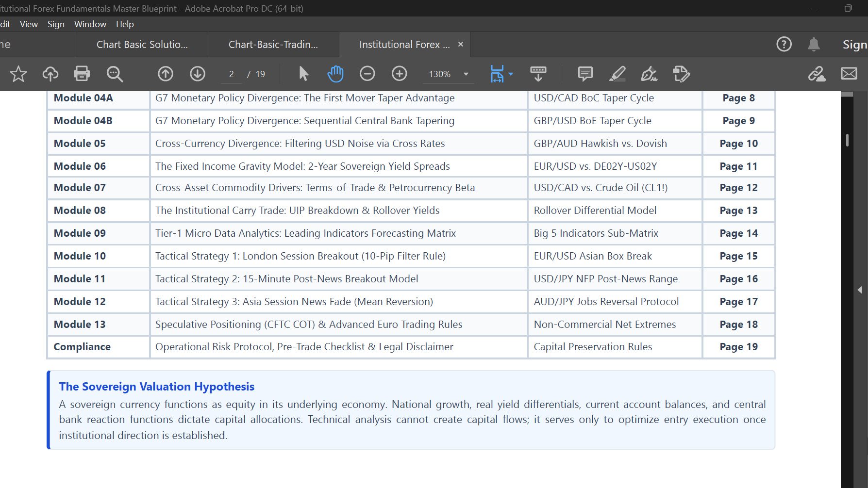Switch to Chart Basic Solutio... tab
Screen dimensions: 868x488
pos(142,45)
